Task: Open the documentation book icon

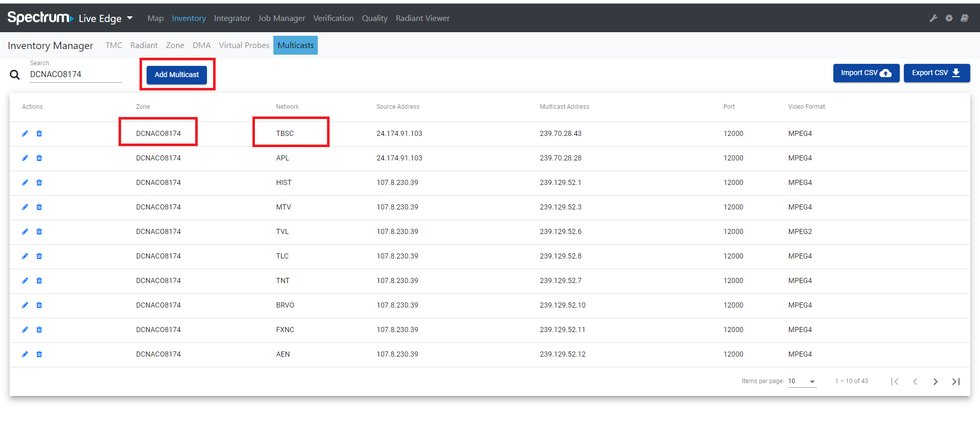Action: pyautogui.click(x=964, y=18)
